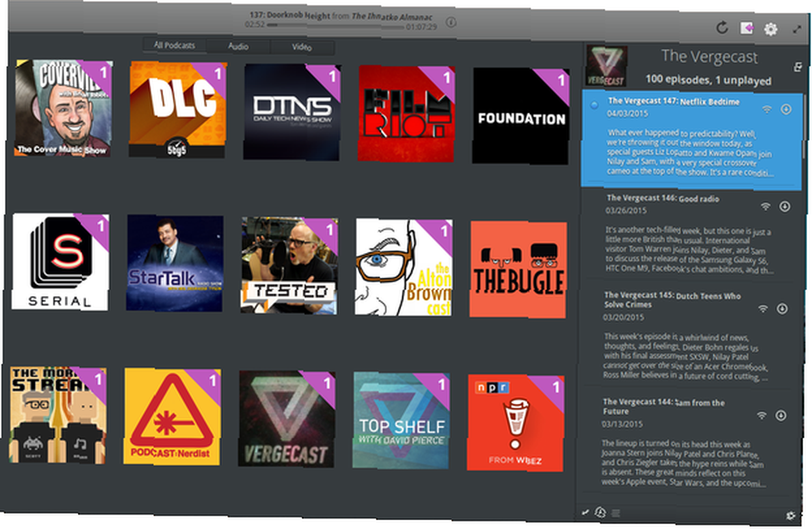Screen dimensions: 812x529
Task: Stream Vergecast 146 Good radio episode
Action: tap(766, 206)
